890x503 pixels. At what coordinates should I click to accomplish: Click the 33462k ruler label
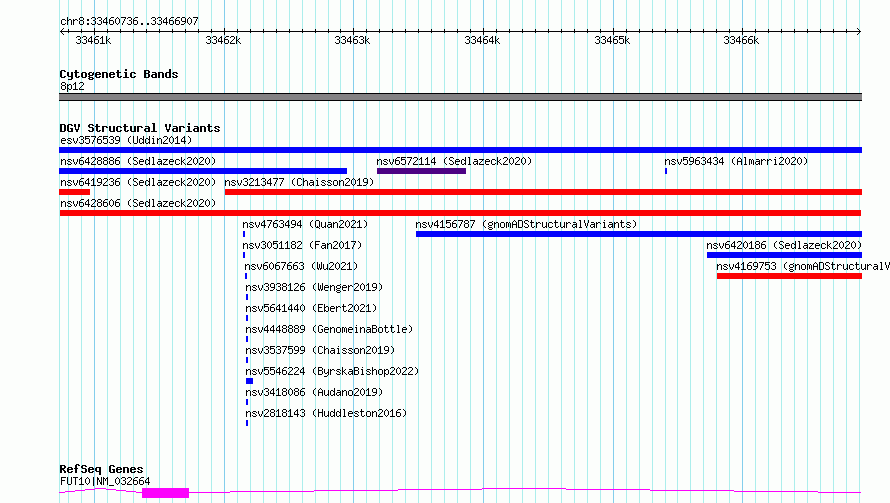click(x=223, y=40)
